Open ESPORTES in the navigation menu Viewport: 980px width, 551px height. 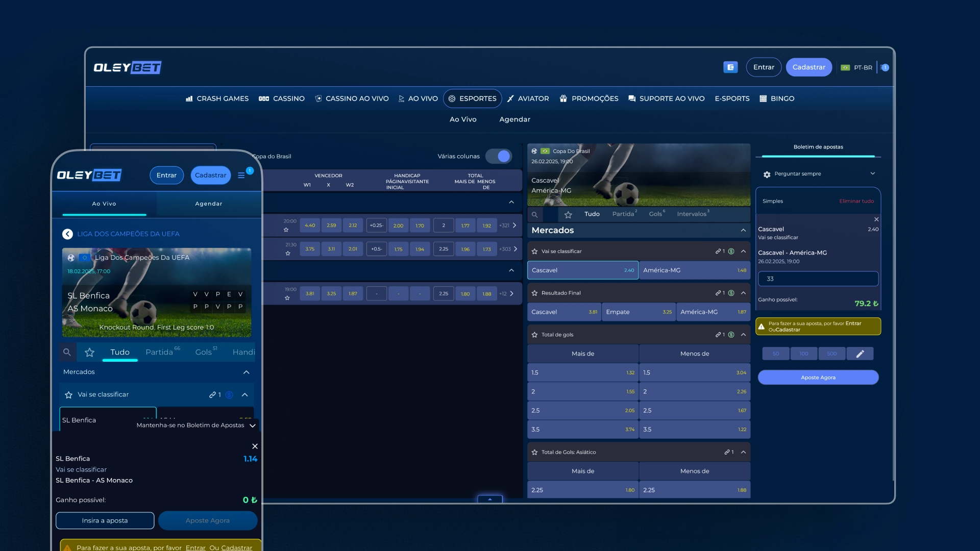coord(472,99)
